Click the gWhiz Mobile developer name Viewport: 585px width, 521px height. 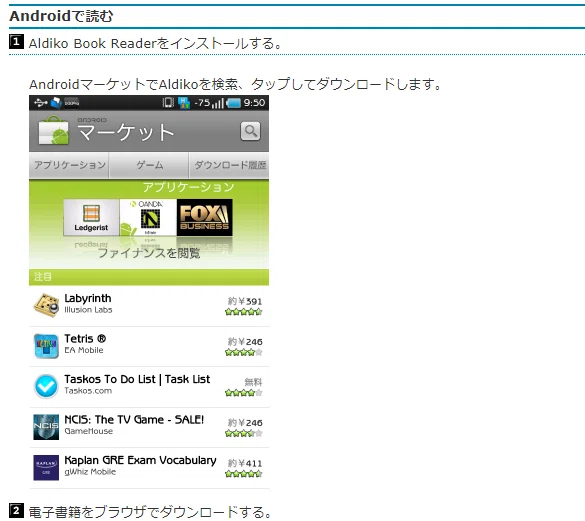90,472
